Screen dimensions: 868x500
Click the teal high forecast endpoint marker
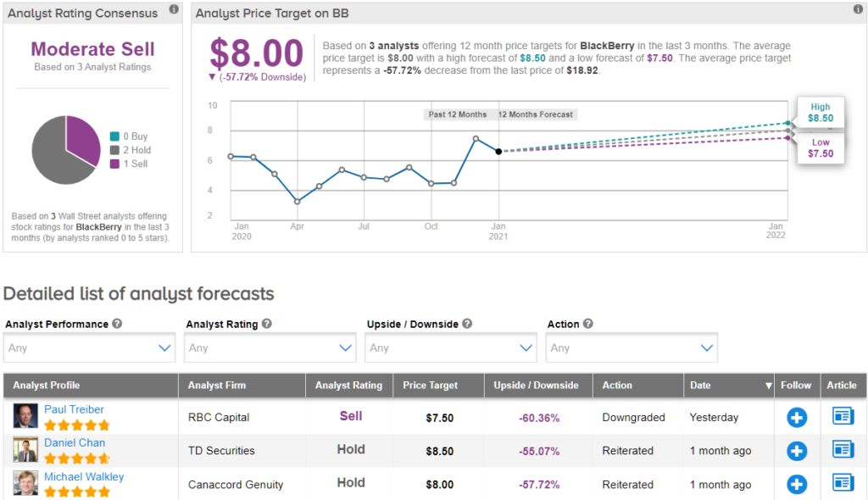(x=787, y=123)
